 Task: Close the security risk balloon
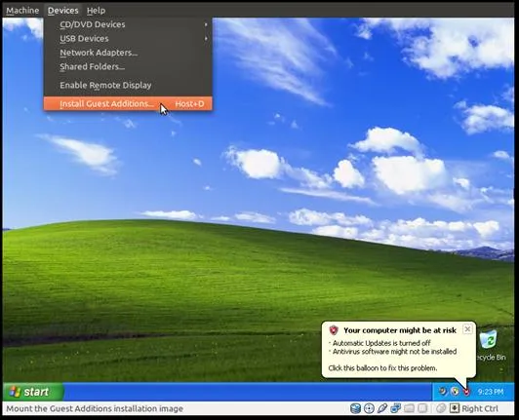tap(467, 329)
